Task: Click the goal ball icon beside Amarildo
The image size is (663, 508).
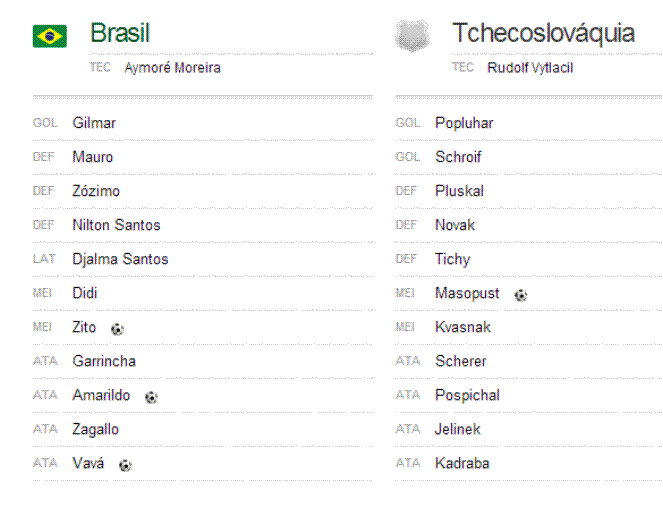Action: [151, 397]
